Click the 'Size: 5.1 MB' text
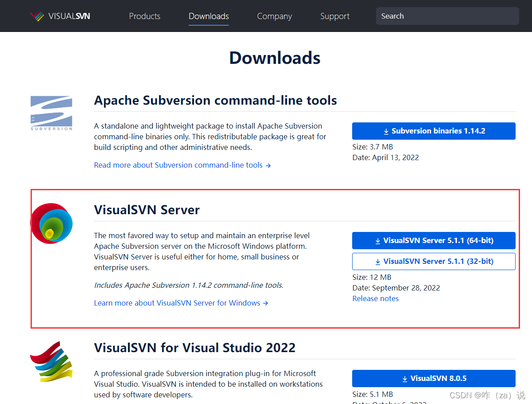This screenshot has width=532, height=404. pyautogui.click(x=373, y=394)
